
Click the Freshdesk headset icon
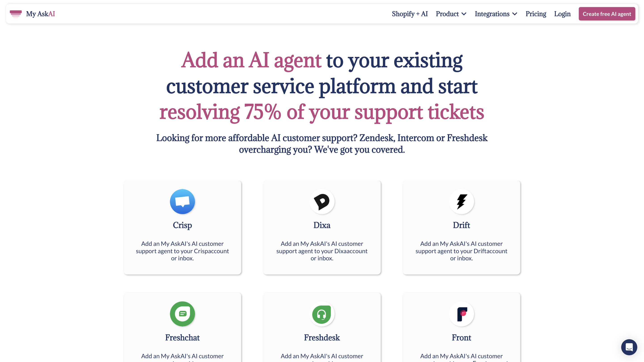(x=322, y=314)
